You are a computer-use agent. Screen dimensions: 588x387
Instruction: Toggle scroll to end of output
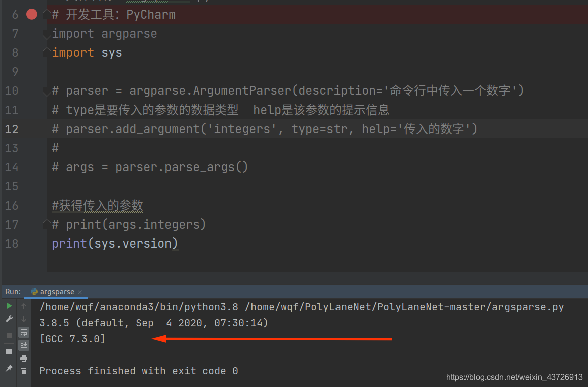pyautogui.click(x=24, y=345)
